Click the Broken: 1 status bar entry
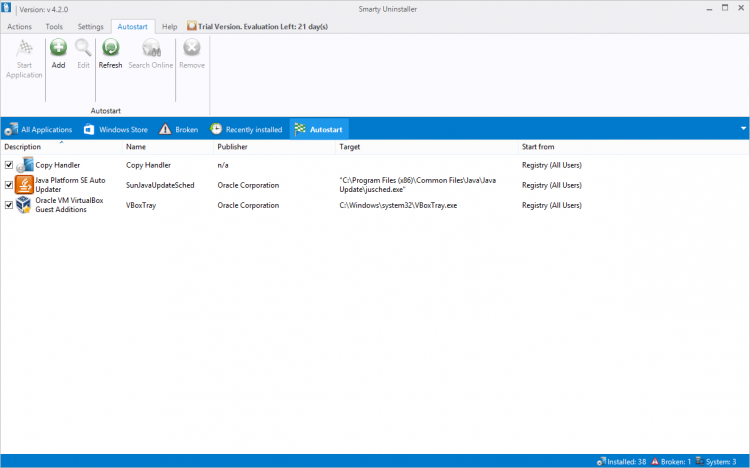This screenshot has height=468, width=750. click(x=671, y=462)
